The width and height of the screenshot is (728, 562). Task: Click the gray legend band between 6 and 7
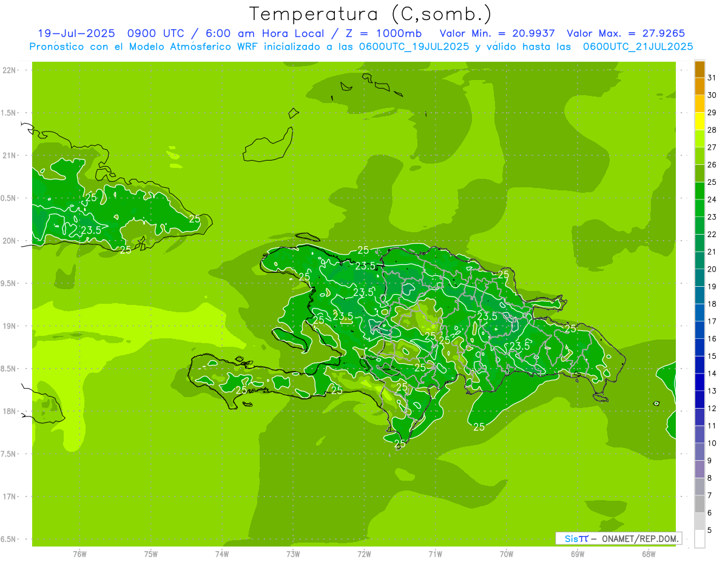tap(699, 504)
